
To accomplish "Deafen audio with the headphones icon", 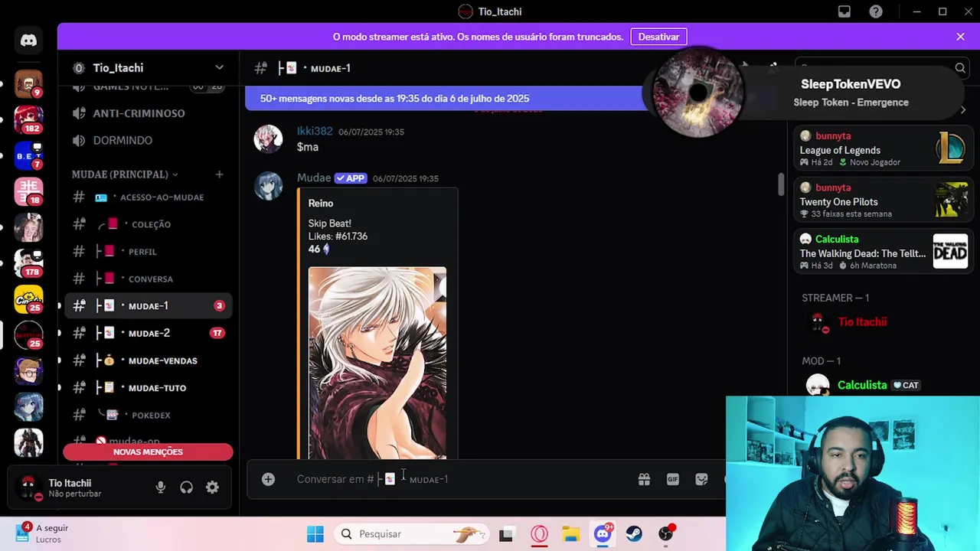I will coord(186,487).
